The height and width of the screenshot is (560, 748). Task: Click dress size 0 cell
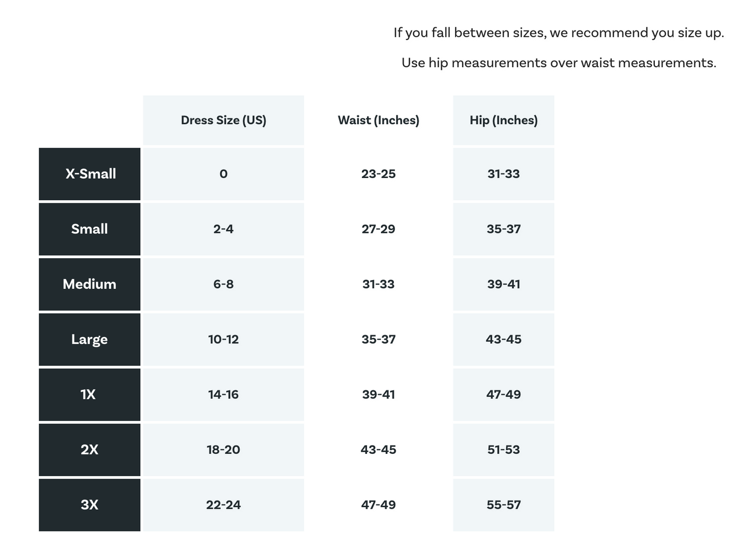tap(223, 174)
